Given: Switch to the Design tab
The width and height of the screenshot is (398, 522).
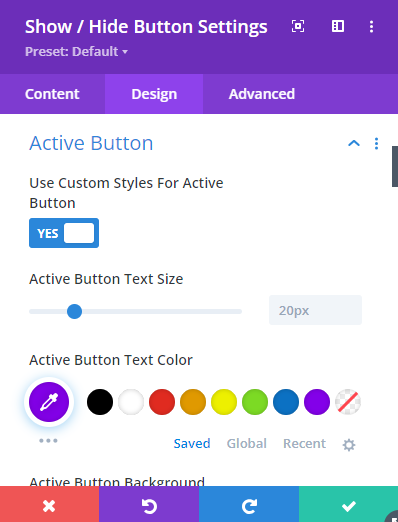Looking at the screenshot, I should [x=154, y=94].
